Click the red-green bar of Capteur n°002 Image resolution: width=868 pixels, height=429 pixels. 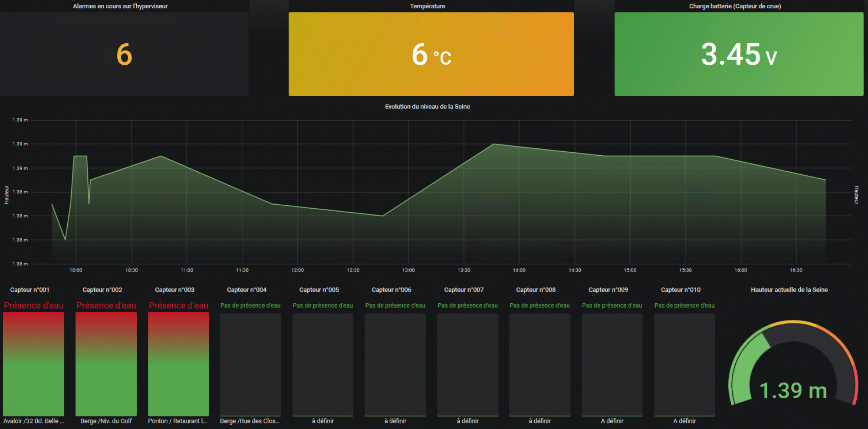coord(106,364)
